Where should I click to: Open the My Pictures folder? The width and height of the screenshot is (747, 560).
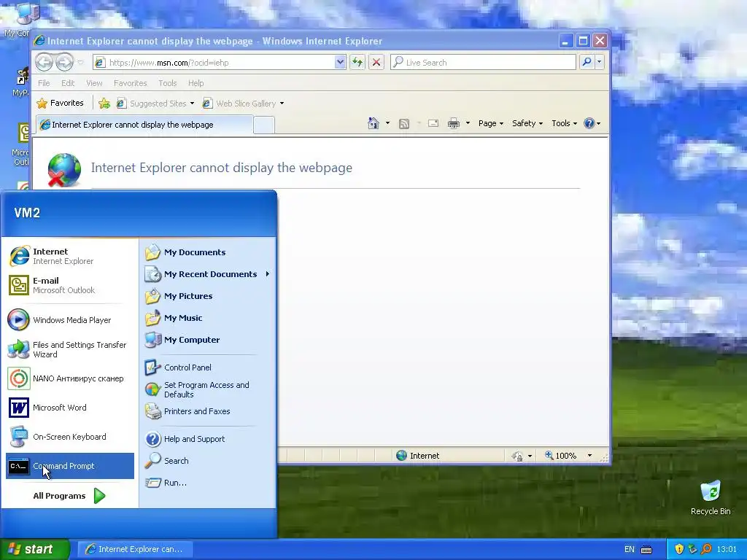(208, 296)
